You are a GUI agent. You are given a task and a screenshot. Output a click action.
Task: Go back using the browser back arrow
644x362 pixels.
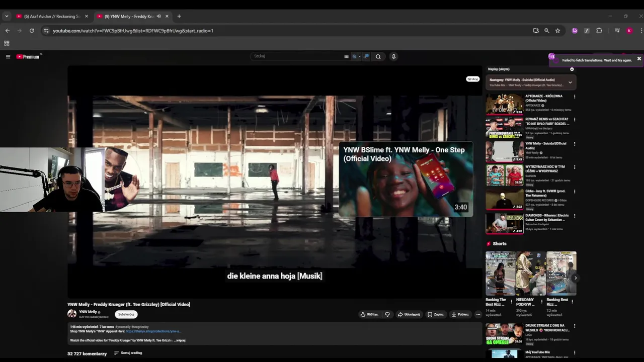(x=7, y=31)
